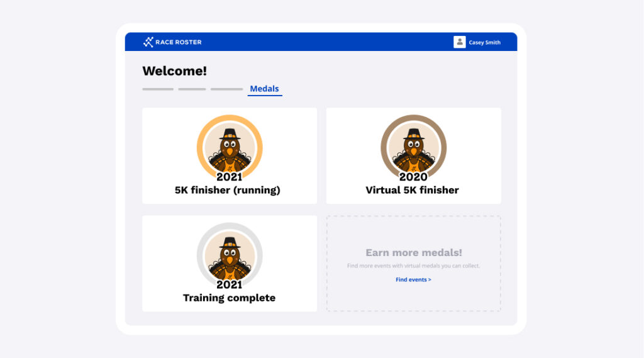
Task: Choose the third gray placeholder tab
Action: pos(226,89)
